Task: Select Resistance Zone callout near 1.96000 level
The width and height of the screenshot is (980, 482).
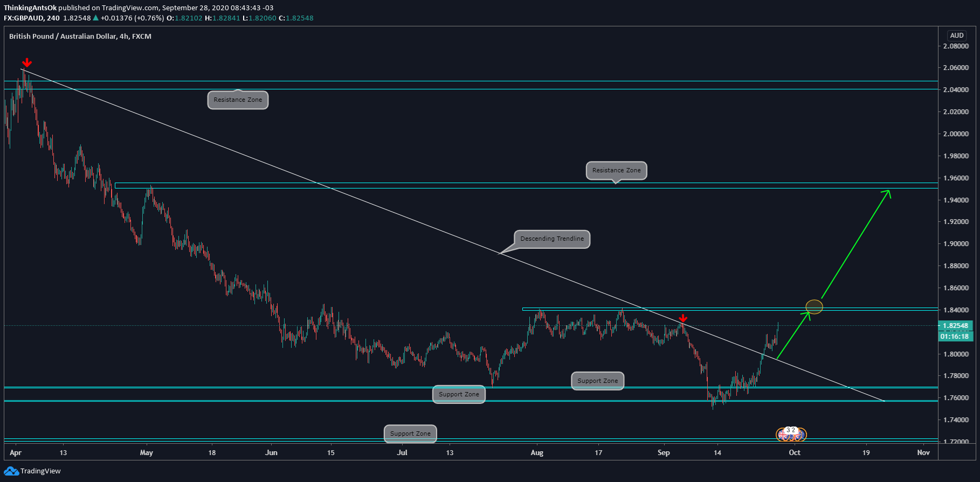Action: 616,170
